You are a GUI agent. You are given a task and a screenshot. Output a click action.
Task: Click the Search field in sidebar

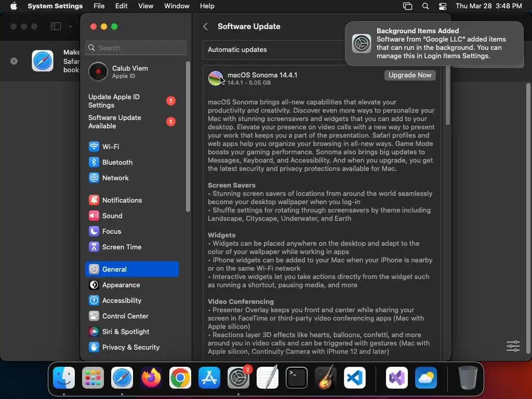136,48
